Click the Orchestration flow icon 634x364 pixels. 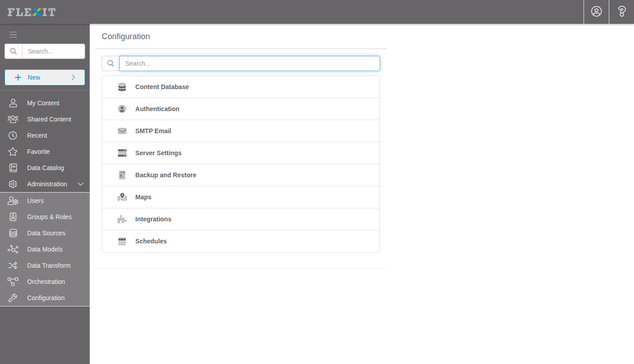13,282
